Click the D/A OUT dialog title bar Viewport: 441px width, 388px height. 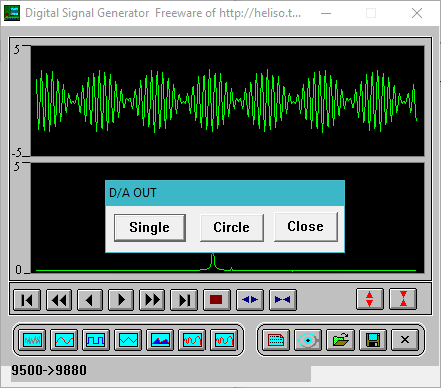(225, 193)
